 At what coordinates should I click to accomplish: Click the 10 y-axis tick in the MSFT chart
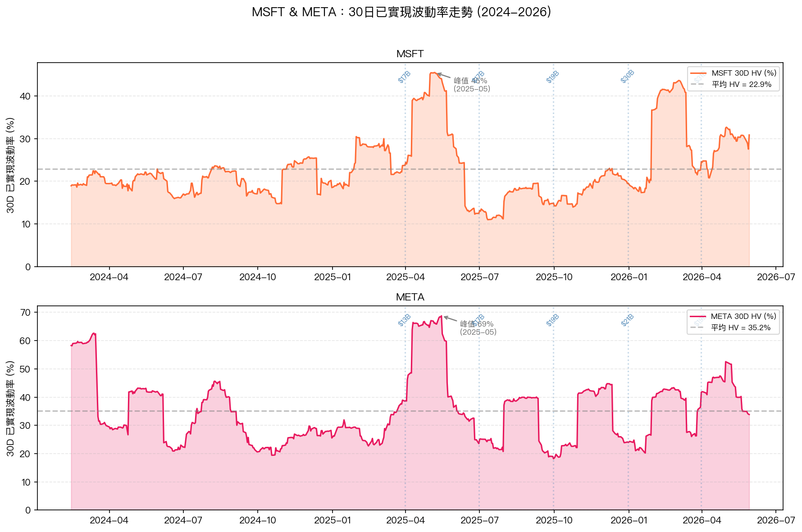click(25, 224)
